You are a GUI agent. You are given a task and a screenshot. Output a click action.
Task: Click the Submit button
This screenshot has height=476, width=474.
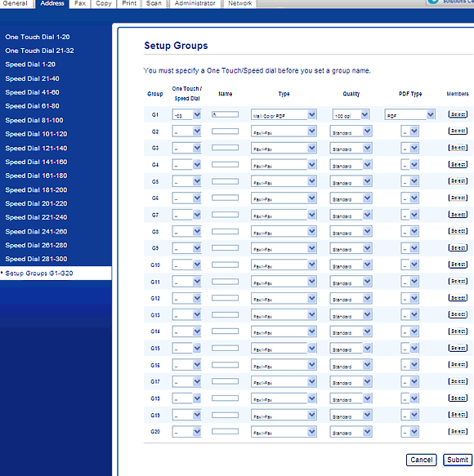click(x=458, y=460)
